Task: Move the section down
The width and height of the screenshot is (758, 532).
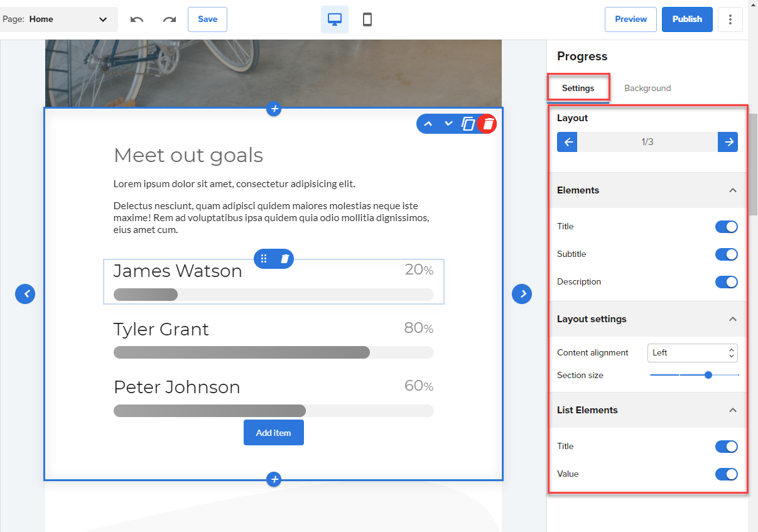Action: (448, 124)
